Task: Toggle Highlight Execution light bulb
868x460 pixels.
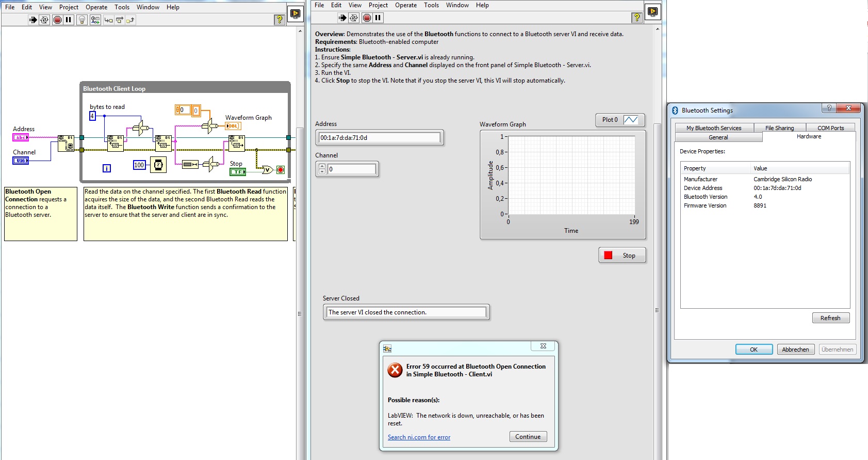Action: [82, 20]
